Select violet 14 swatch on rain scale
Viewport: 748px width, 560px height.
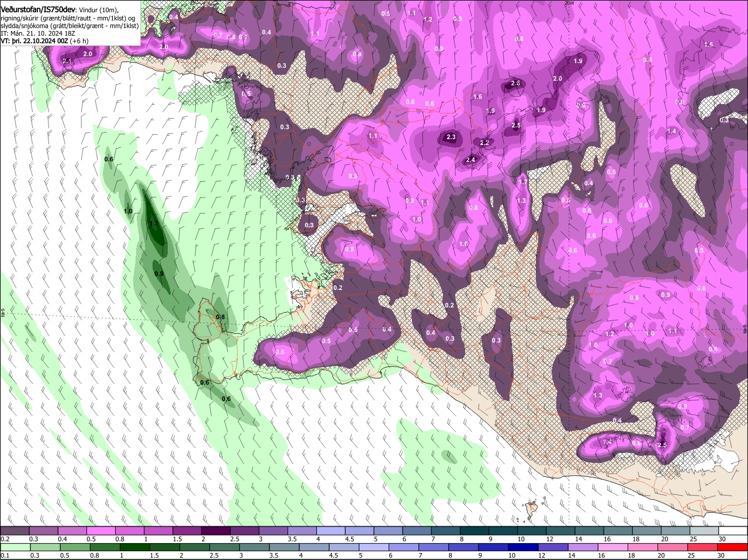point(583,547)
